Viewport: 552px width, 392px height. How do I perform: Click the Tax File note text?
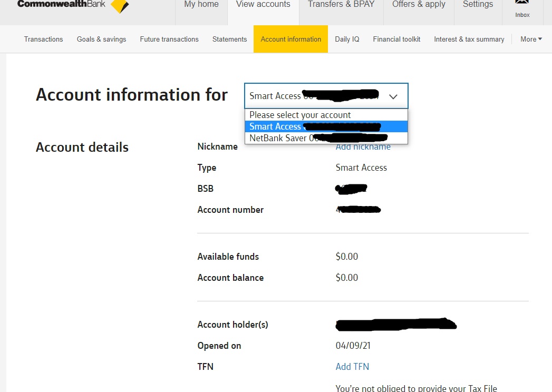coord(416,388)
